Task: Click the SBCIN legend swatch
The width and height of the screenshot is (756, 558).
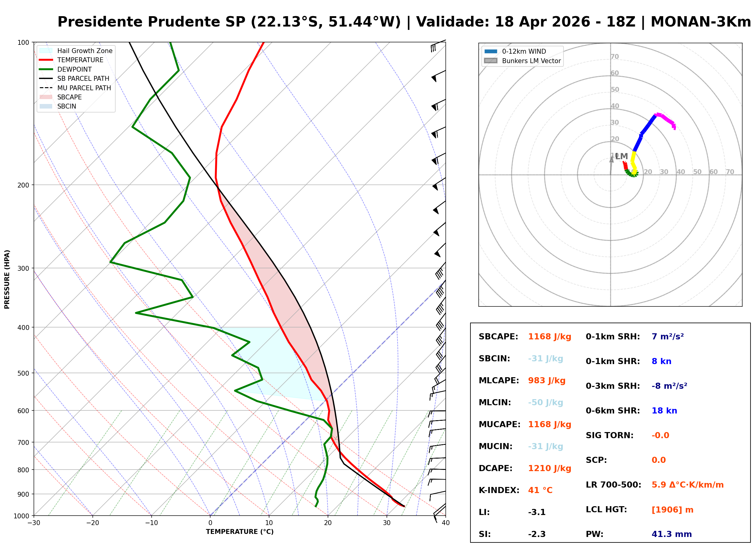Action: 46,106
